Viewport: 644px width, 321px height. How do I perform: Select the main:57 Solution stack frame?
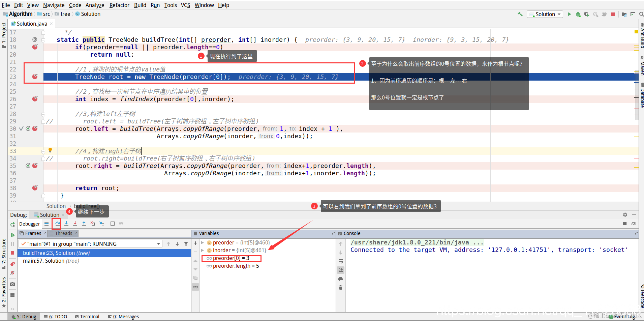pos(104,261)
